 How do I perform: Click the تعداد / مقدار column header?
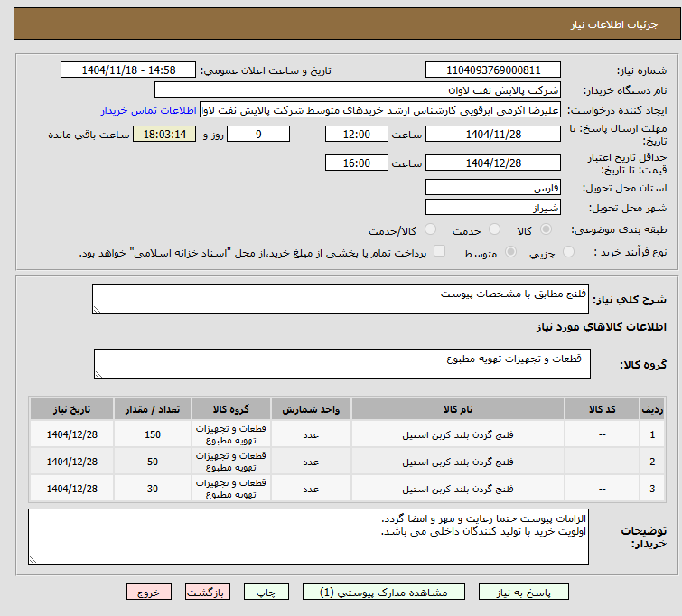pyautogui.click(x=153, y=409)
